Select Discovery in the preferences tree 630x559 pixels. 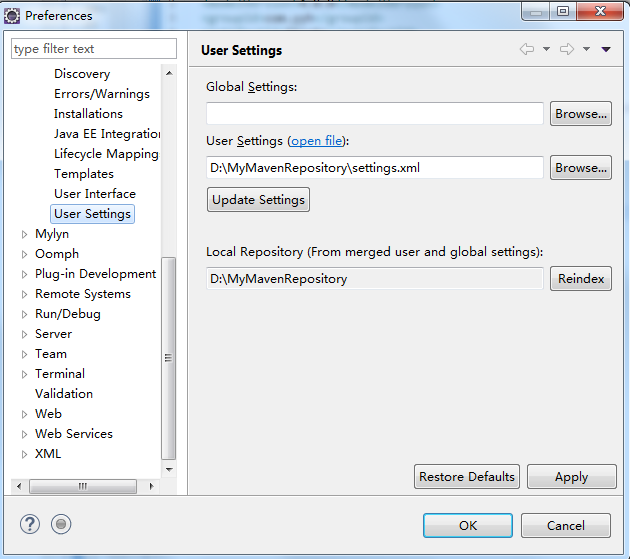82,74
